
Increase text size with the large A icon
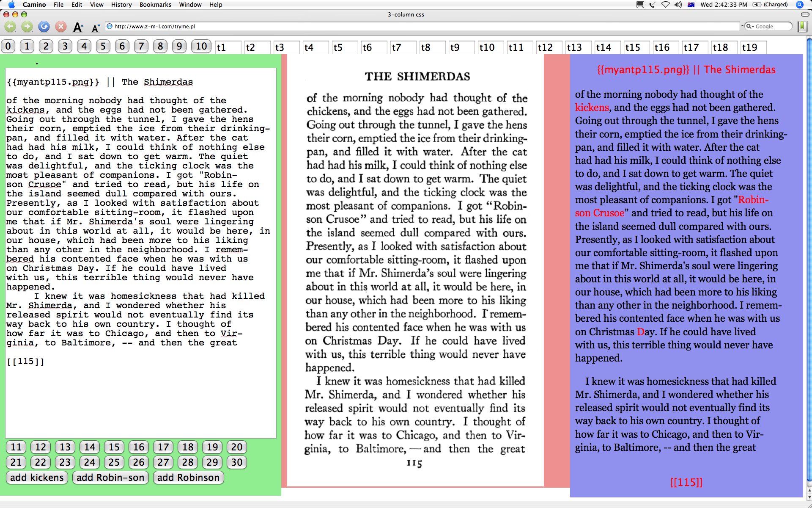click(x=78, y=28)
